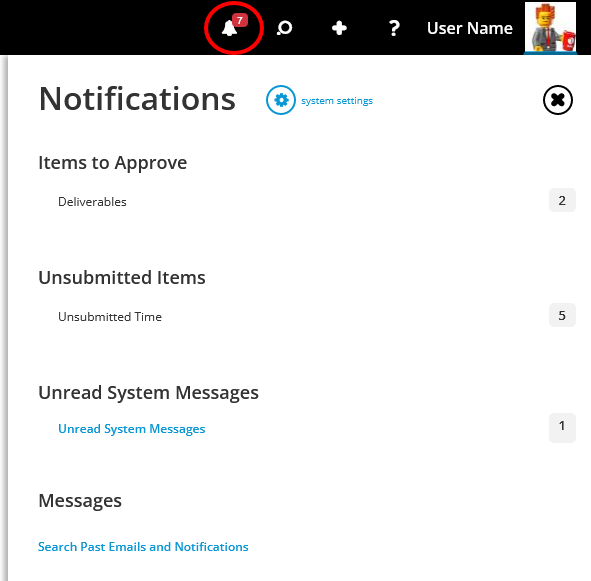Open Search Past Emails and Notifications
The height and width of the screenshot is (581, 591).
(x=143, y=547)
